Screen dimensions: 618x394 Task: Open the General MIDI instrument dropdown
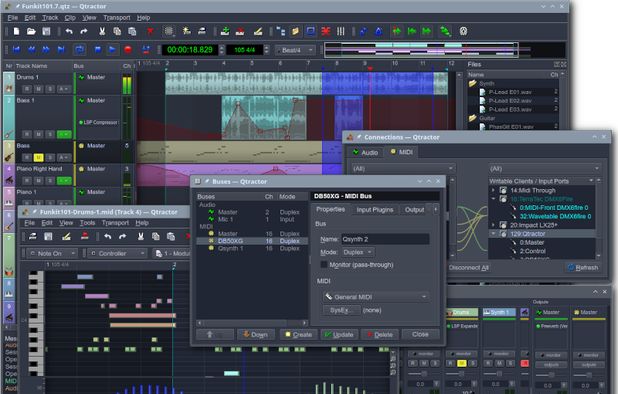[x=376, y=297]
